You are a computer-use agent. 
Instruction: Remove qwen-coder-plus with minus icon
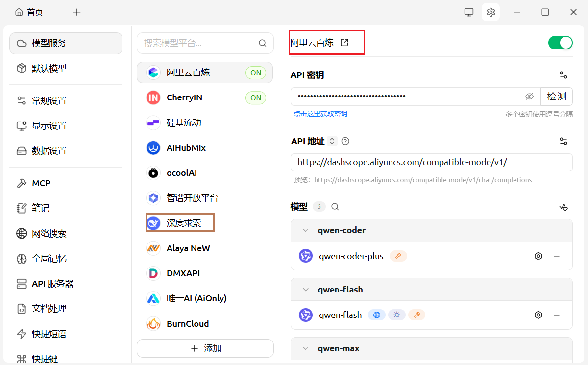(x=557, y=256)
